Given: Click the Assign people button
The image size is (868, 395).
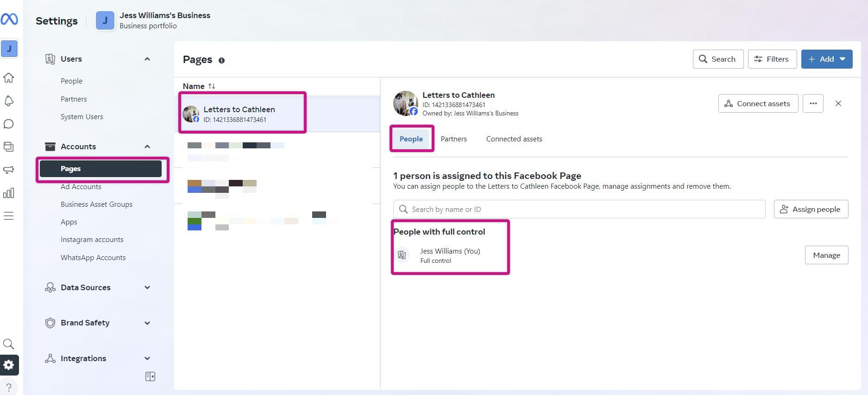Looking at the screenshot, I should point(811,209).
